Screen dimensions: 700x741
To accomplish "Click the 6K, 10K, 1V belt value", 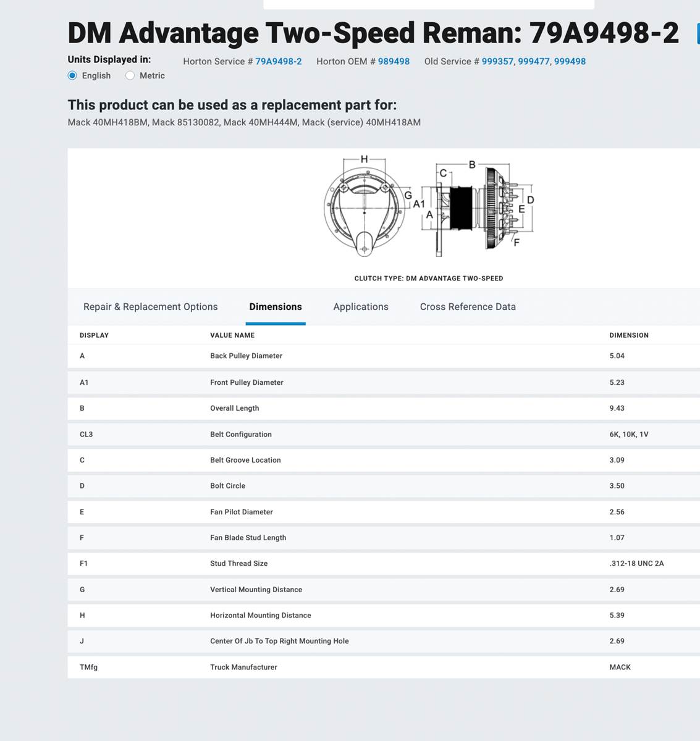I will pyautogui.click(x=629, y=434).
